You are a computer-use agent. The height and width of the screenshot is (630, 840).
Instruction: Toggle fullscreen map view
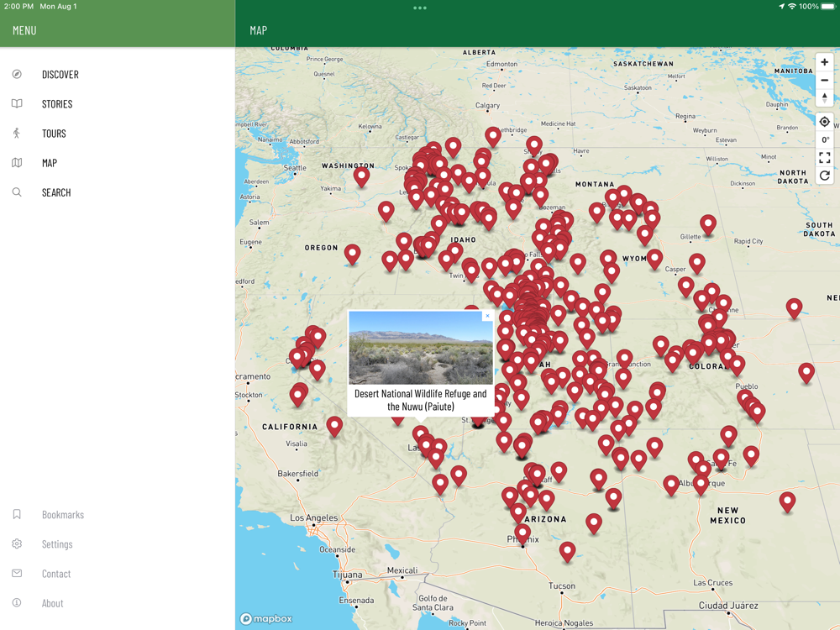pos(825,158)
